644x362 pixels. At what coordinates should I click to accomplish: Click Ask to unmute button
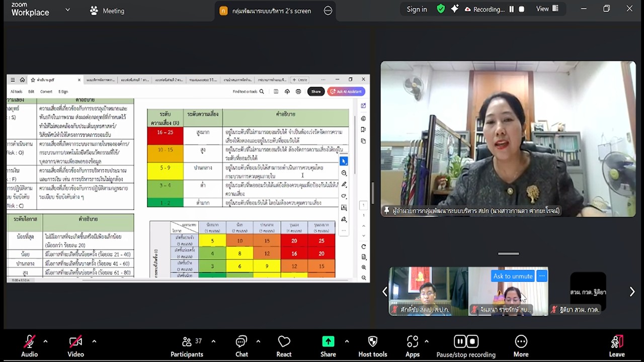513,276
